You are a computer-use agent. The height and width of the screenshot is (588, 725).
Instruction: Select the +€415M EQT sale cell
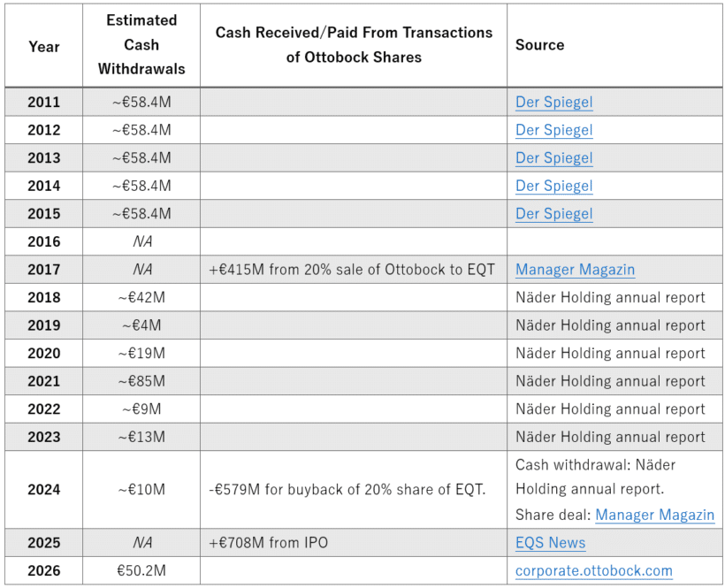point(354,269)
